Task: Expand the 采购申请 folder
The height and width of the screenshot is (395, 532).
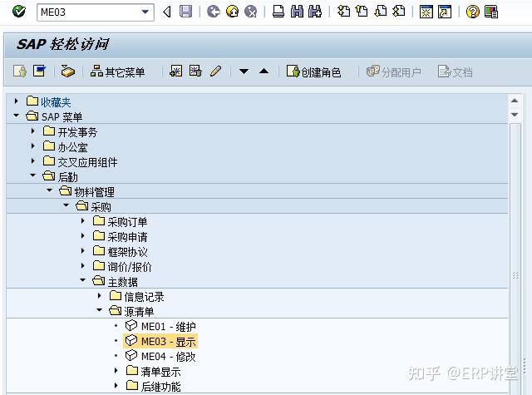Action: 83,235
